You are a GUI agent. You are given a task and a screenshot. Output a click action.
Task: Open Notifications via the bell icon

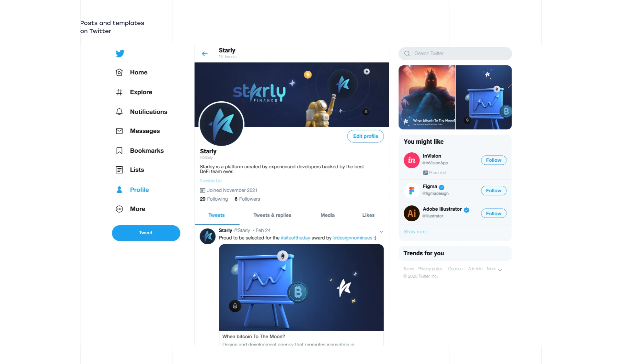(x=119, y=112)
